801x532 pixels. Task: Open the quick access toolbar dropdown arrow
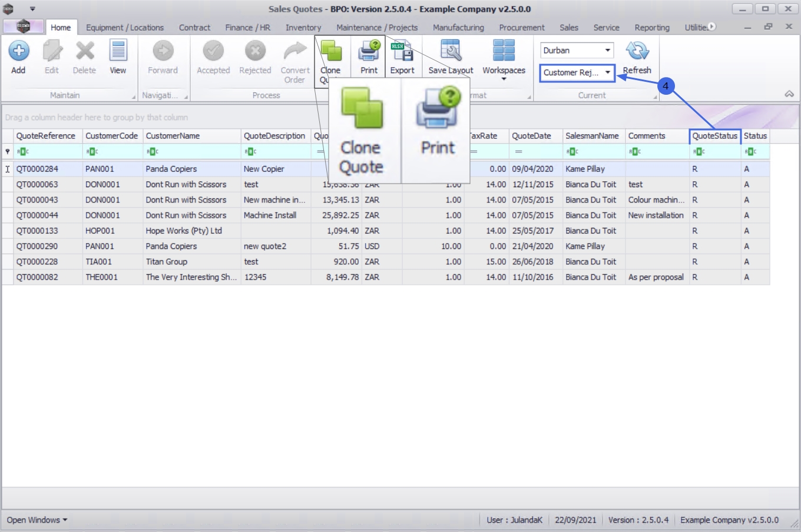pos(32,9)
